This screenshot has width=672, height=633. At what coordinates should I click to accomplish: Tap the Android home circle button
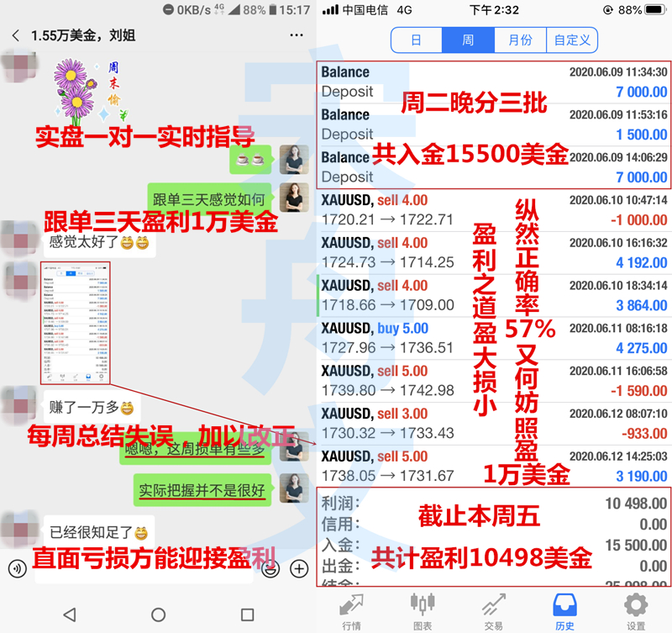(x=158, y=615)
